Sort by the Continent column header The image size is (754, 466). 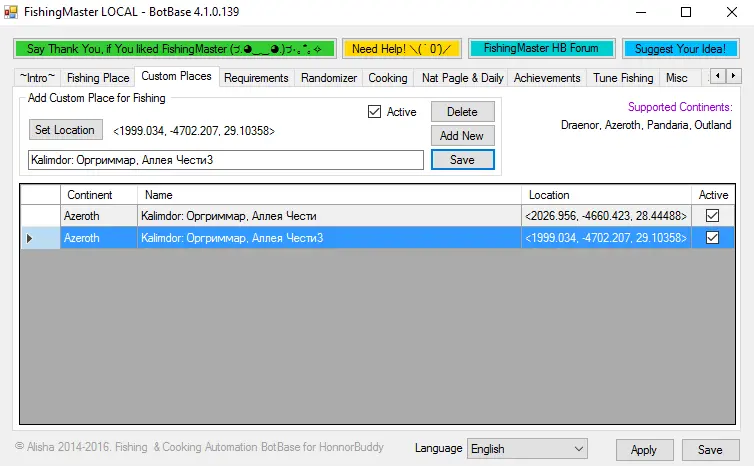99,195
